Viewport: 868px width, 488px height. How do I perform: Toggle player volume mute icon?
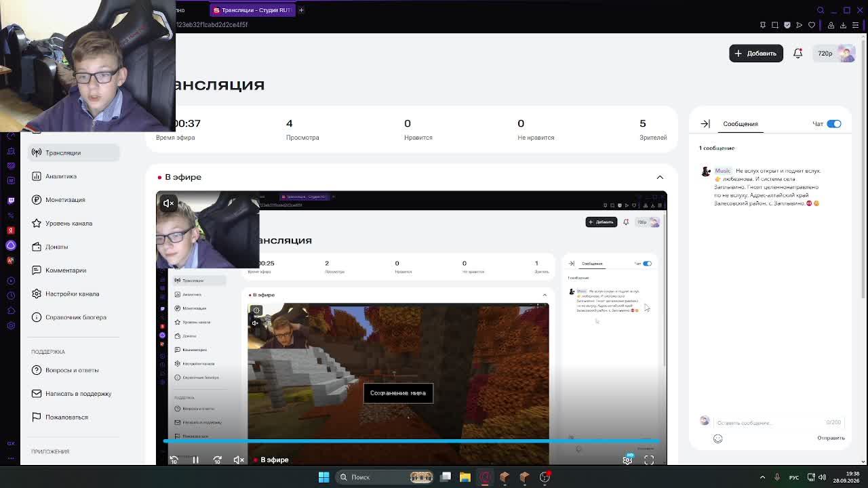point(239,460)
